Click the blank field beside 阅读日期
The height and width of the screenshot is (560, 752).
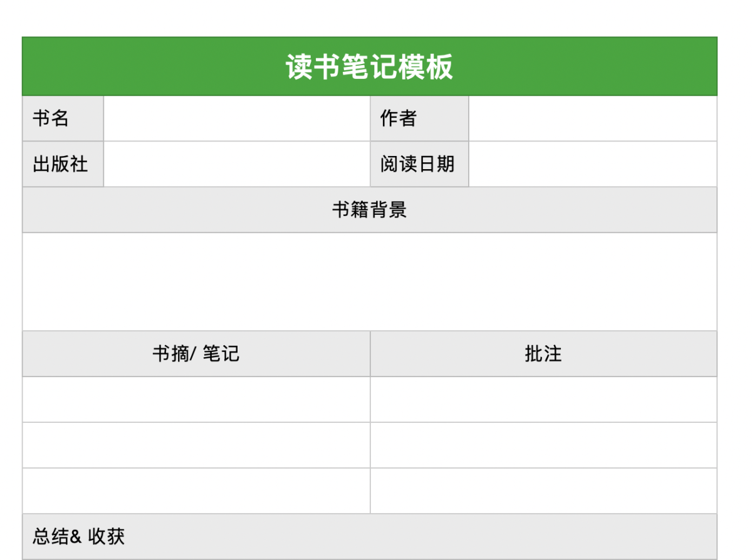592,164
